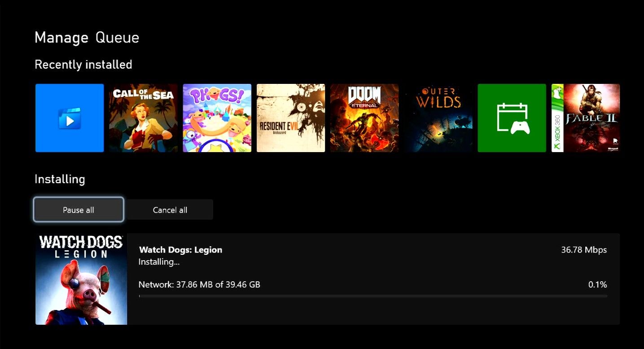Open the green Xbox calendar app tile
This screenshot has height=349, width=644.
[512, 118]
